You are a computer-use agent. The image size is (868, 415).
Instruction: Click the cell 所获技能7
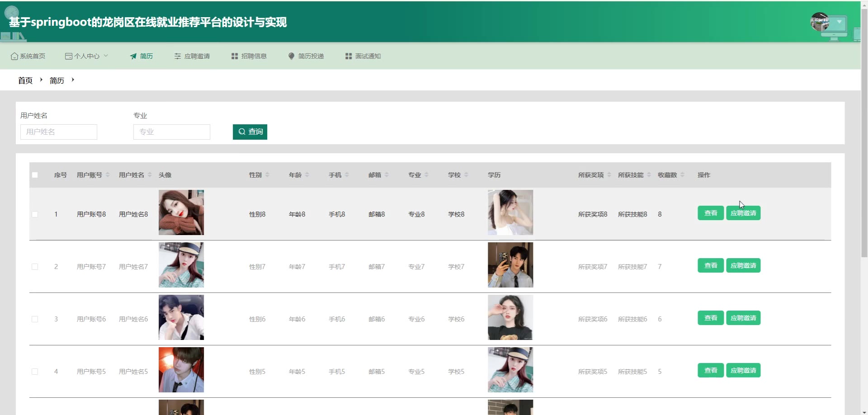tap(632, 267)
